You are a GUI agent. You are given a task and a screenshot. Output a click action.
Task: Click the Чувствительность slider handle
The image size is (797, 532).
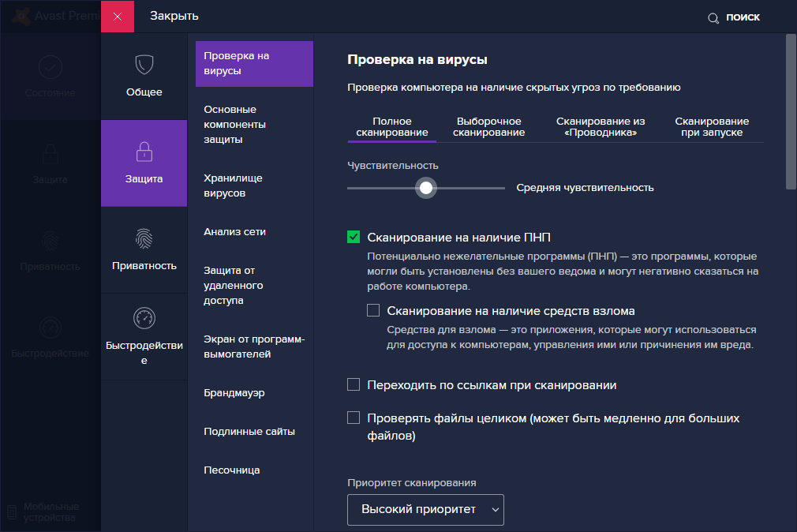coord(426,188)
